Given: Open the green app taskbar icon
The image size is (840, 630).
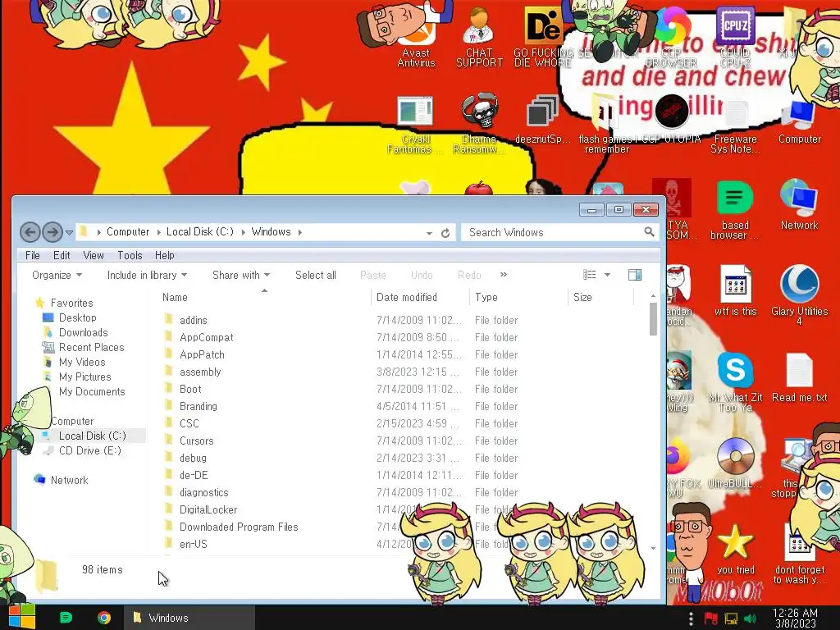Looking at the screenshot, I should [66, 618].
